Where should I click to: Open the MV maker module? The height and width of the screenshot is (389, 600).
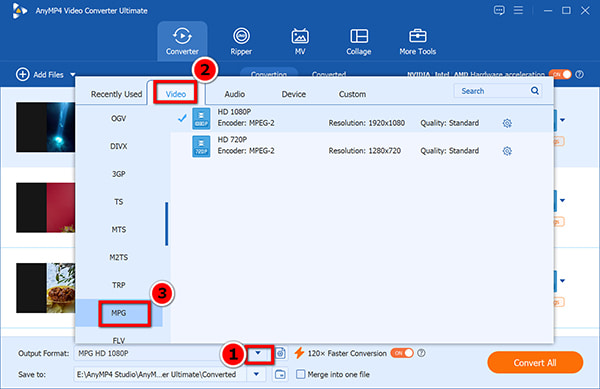click(x=300, y=41)
